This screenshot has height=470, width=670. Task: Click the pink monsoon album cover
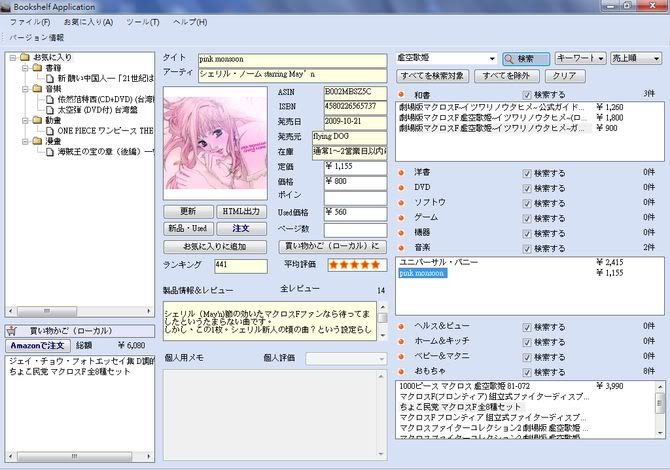(x=215, y=143)
